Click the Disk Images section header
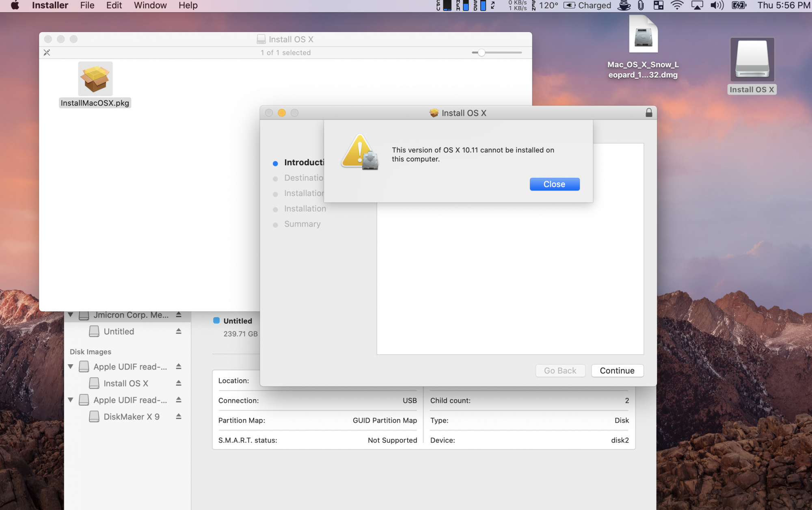This screenshot has width=812, height=510. click(x=91, y=352)
